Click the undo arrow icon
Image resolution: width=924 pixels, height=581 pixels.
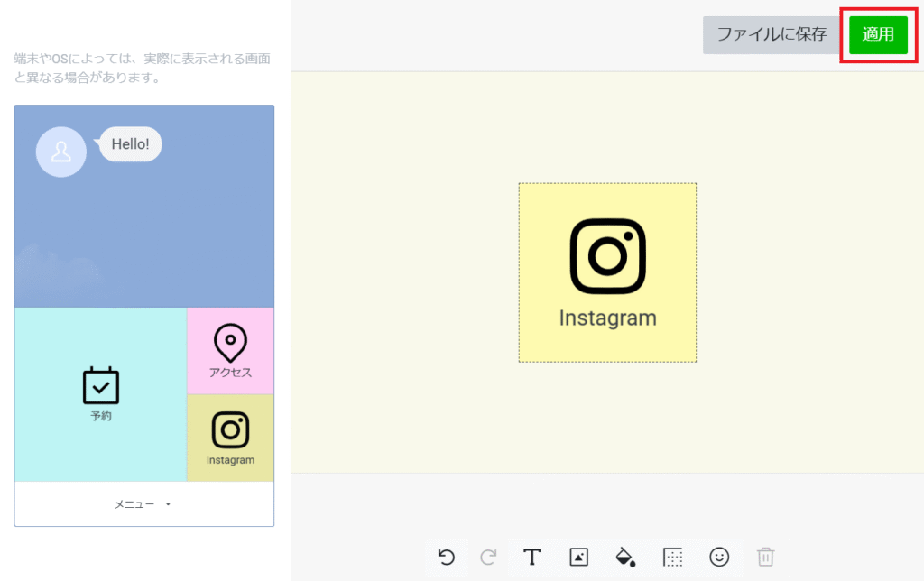pos(446,558)
